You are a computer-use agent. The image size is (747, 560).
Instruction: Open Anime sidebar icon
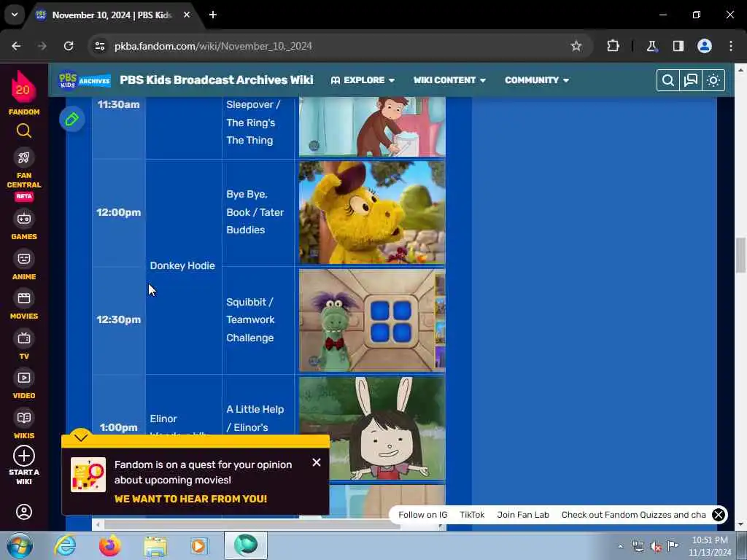pos(24,259)
